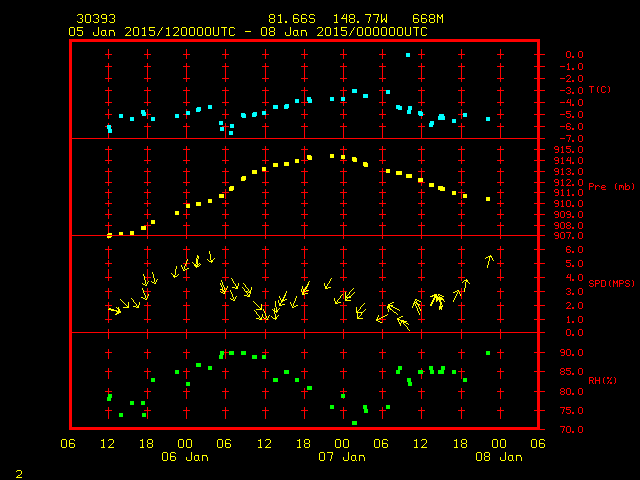Image resolution: width=640 pixels, height=480 pixels.
Task: Click the last wind arrow near 5 m/s
Action: [489, 261]
